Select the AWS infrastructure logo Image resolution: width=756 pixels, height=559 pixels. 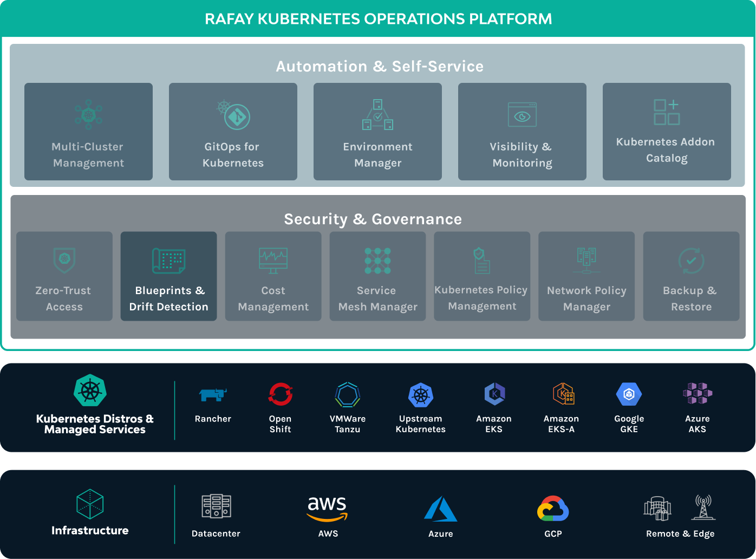[x=327, y=509]
